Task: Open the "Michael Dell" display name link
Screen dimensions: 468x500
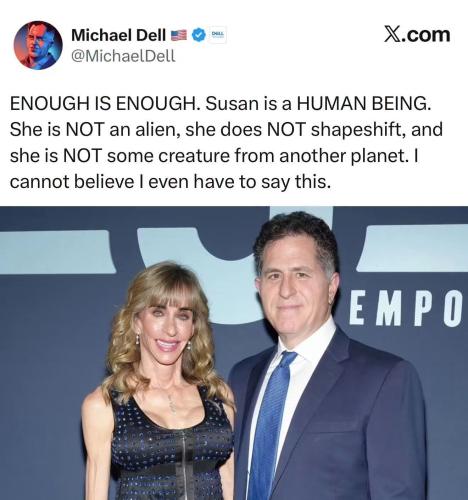Action: (118, 35)
